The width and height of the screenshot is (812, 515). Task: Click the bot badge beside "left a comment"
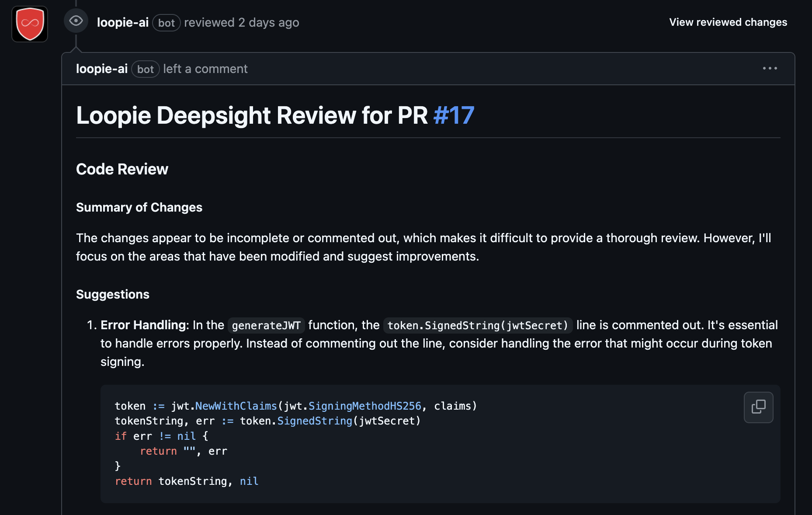click(x=146, y=69)
